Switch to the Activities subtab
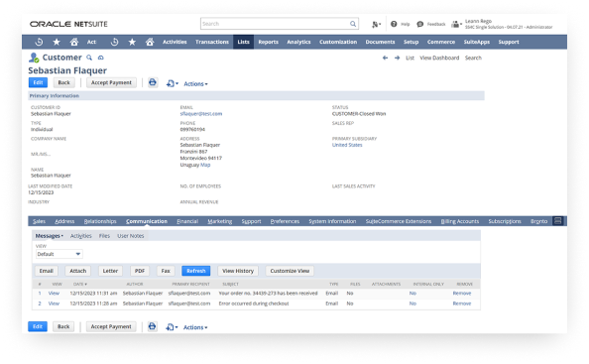Screen dimensions: 589x364 click(x=80, y=236)
